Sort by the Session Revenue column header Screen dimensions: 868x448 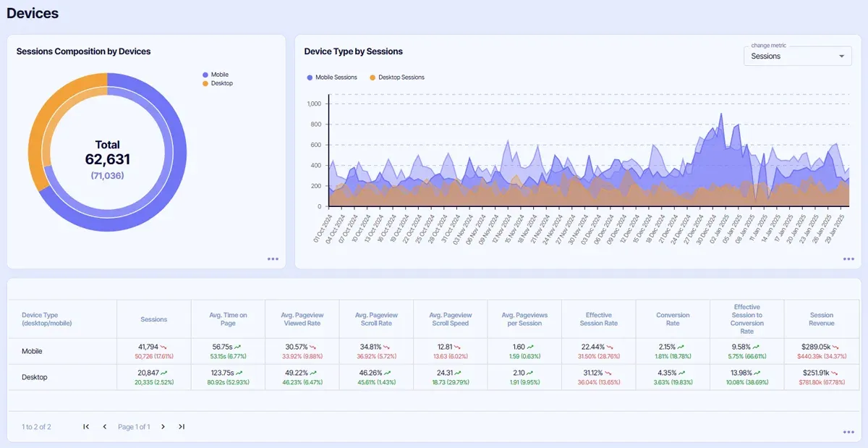coord(822,319)
